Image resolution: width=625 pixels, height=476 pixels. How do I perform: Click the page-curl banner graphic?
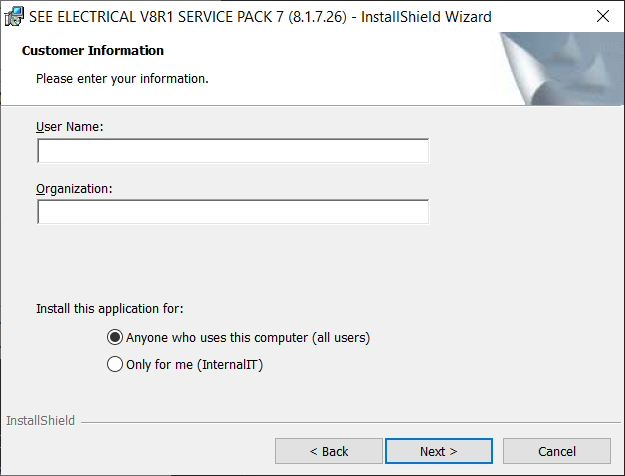[x=562, y=69]
